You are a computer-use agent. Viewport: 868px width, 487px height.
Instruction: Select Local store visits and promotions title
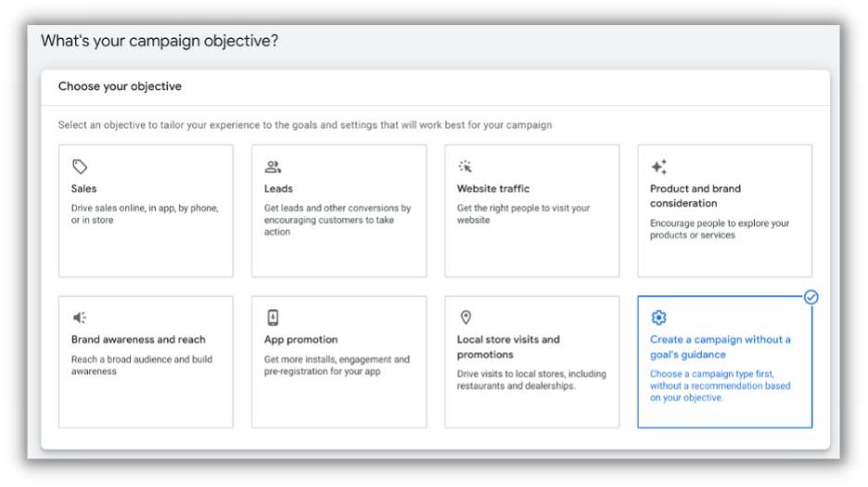click(508, 346)
